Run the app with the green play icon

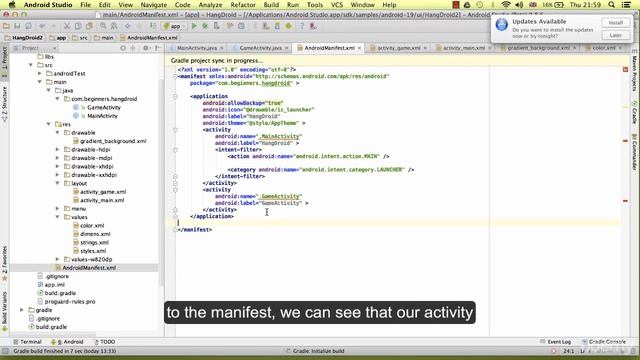click(x=194, y=26)
